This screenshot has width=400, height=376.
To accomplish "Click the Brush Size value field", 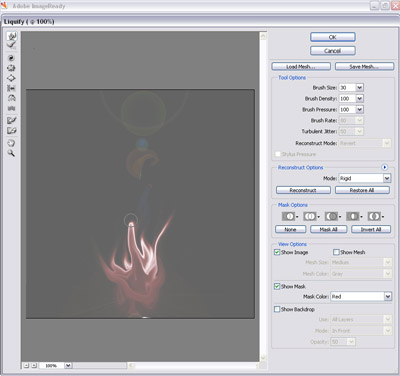I will coord(347,88).
